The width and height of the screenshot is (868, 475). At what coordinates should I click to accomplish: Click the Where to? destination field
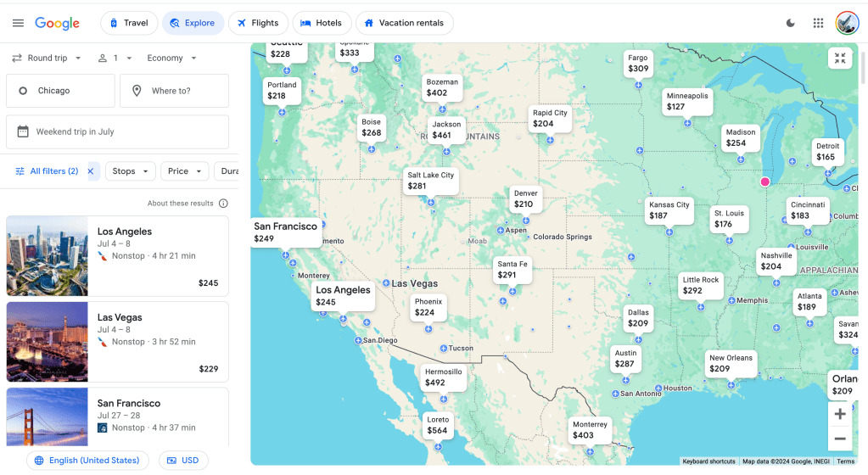tap(174, 91)
